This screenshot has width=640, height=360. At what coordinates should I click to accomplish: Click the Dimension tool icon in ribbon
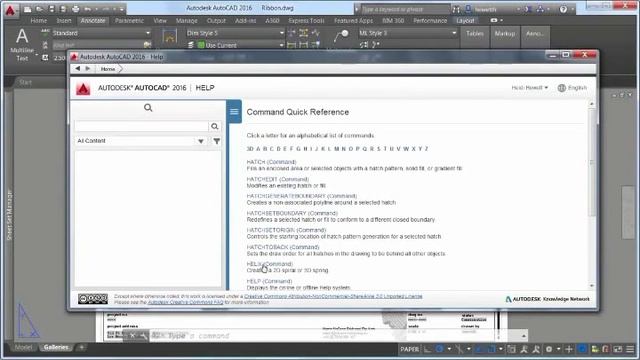point(169,37)
